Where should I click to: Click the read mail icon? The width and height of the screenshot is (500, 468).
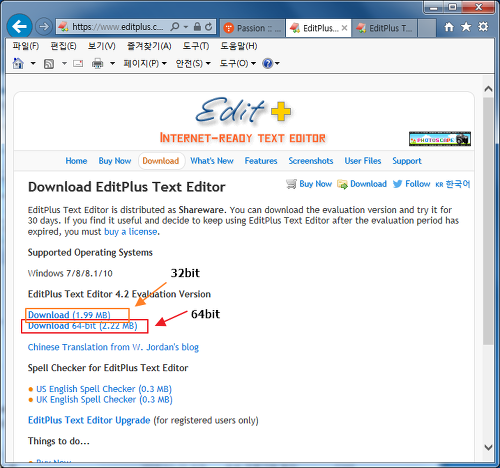coord(78,63)
